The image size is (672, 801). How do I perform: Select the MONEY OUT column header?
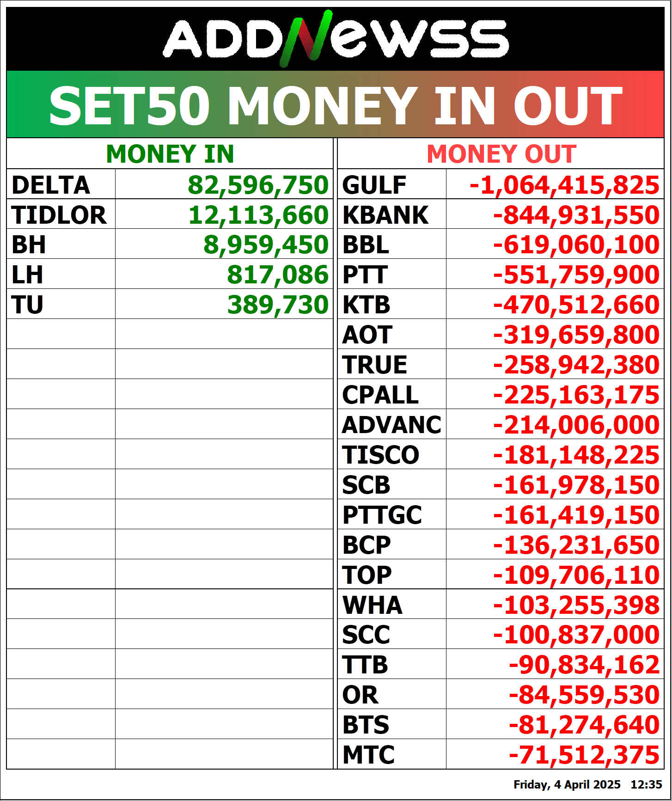(501, 154)
